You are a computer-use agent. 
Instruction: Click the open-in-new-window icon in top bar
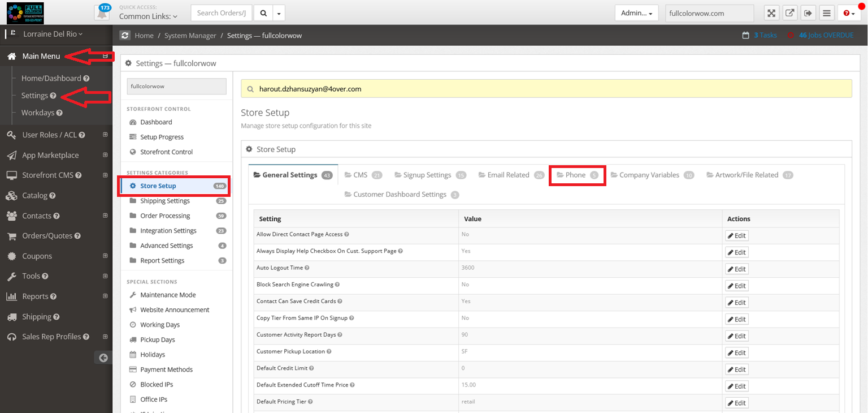pos(790,13)
